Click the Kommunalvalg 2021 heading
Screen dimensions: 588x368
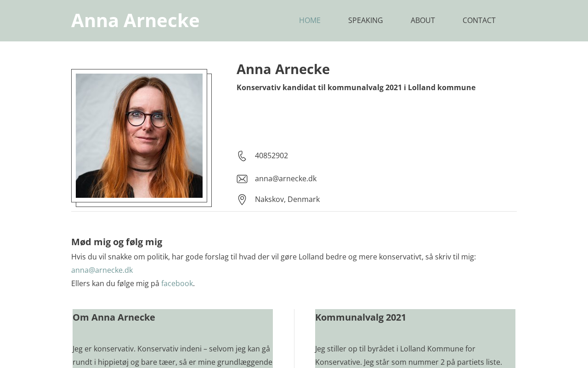click(361, 317)
